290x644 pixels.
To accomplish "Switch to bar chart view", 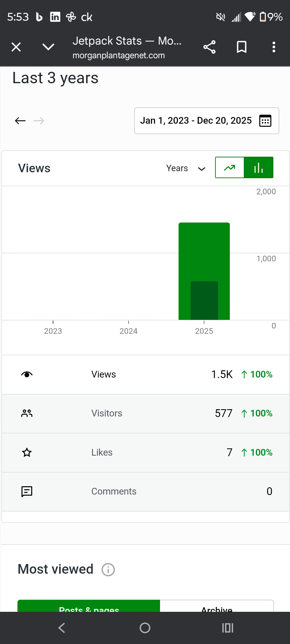I will coord(259,168).
